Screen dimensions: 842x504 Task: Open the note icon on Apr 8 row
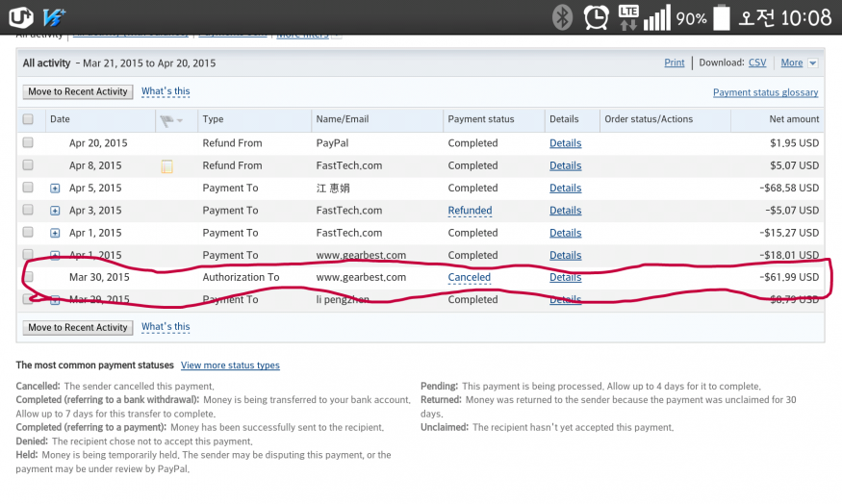pyautogui.click(x=167, y=166)
